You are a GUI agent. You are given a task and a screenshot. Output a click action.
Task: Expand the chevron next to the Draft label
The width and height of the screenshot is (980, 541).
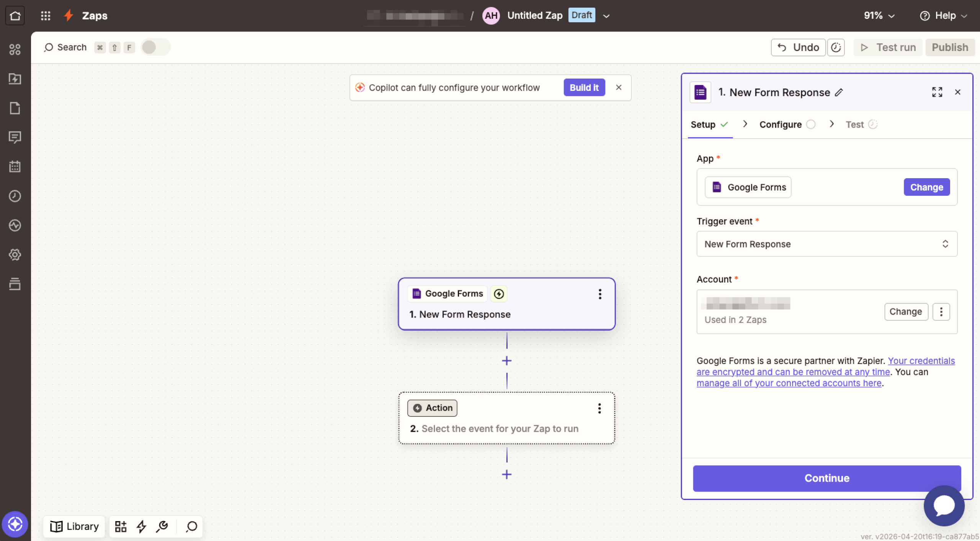606,16
